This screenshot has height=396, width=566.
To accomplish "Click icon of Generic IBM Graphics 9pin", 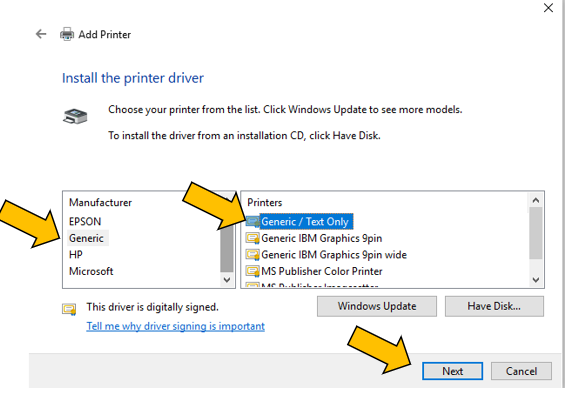I will (252, 238).
